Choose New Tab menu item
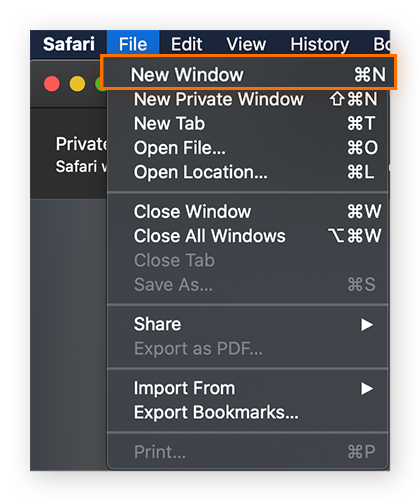 point(248,123)
